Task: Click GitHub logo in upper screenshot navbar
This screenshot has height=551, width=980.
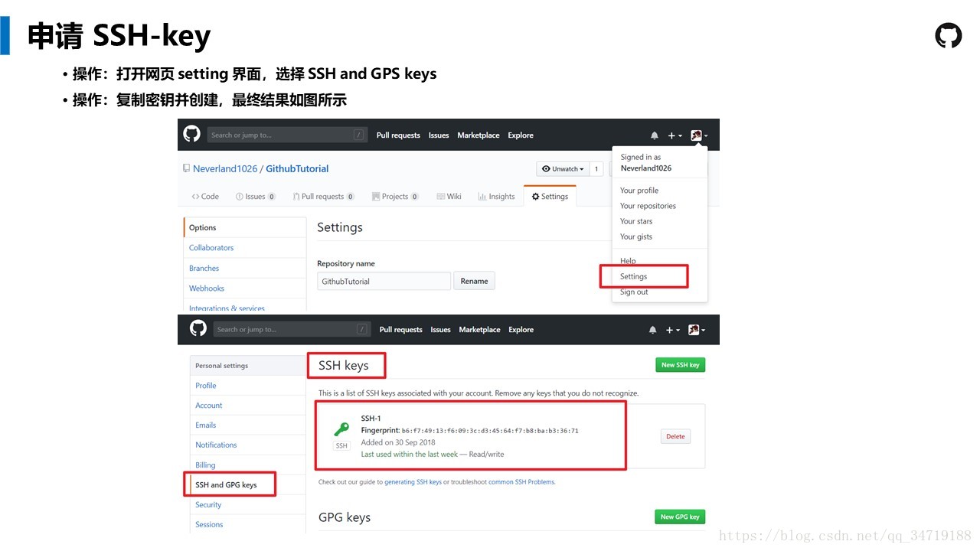Action: pos(191,134)
